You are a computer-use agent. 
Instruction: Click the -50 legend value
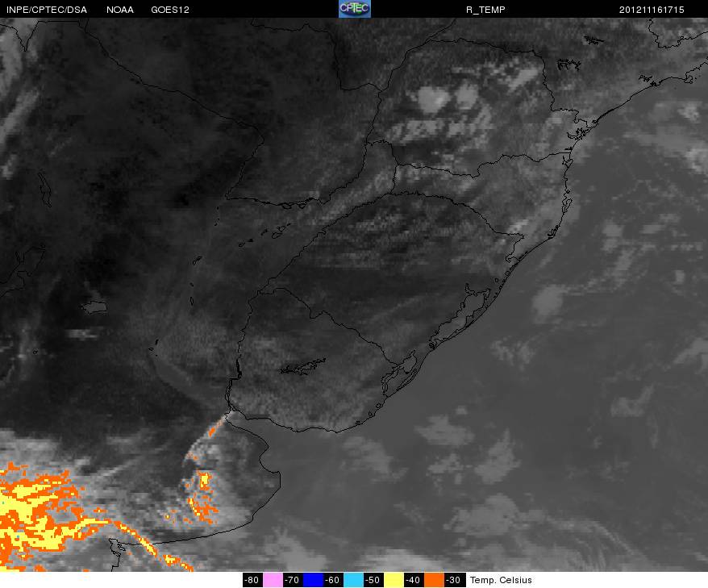pyautogui.click(x=373, y=580)
